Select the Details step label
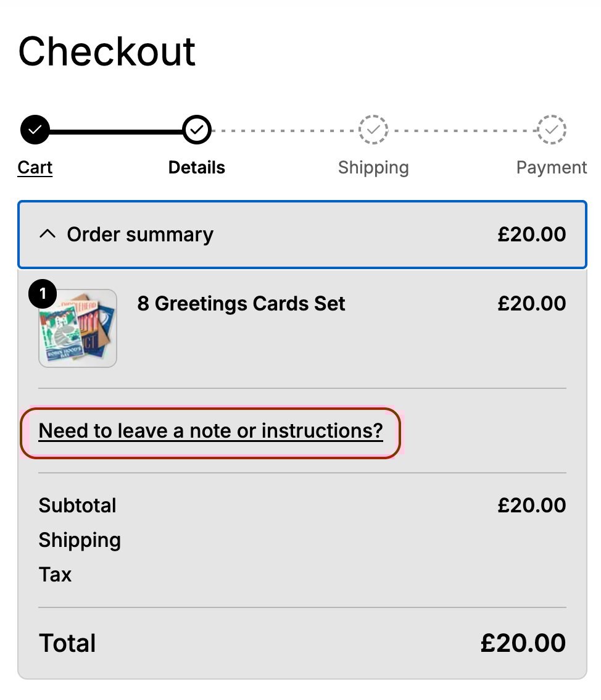Image resolution: width=601 pixels, height=700 pixels. (x=197, y=167)
